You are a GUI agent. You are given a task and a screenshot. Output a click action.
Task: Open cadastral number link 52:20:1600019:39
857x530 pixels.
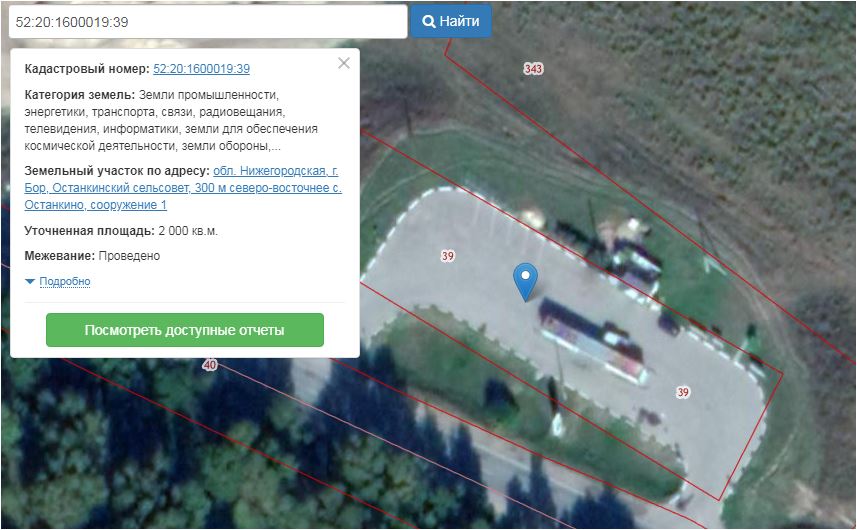click(201, 69)
